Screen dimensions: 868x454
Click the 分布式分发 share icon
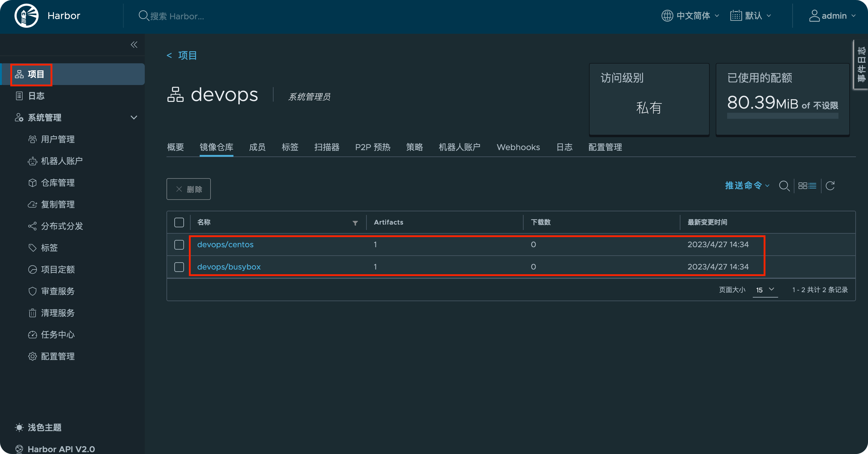[32, 226]
